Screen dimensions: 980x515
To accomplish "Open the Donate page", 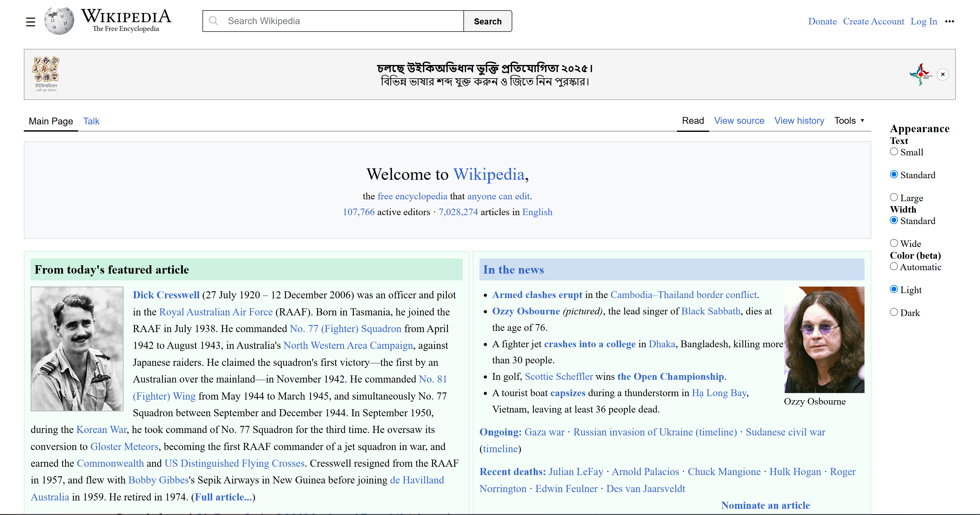I will click(x=822, y=21).
